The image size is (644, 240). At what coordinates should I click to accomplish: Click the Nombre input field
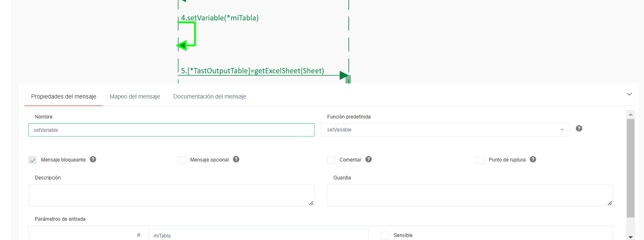click(x=171, y=130)
